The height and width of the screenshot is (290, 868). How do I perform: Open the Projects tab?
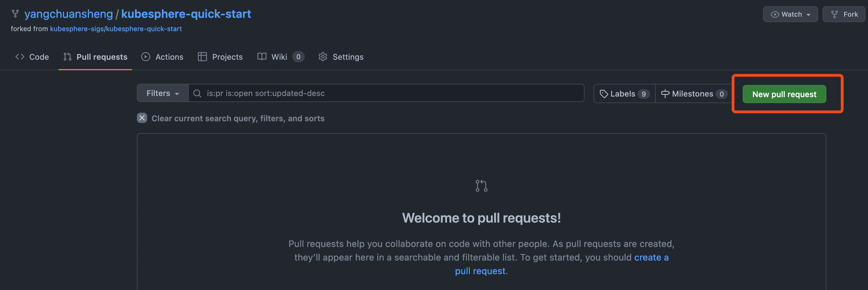tap(220, 57)
